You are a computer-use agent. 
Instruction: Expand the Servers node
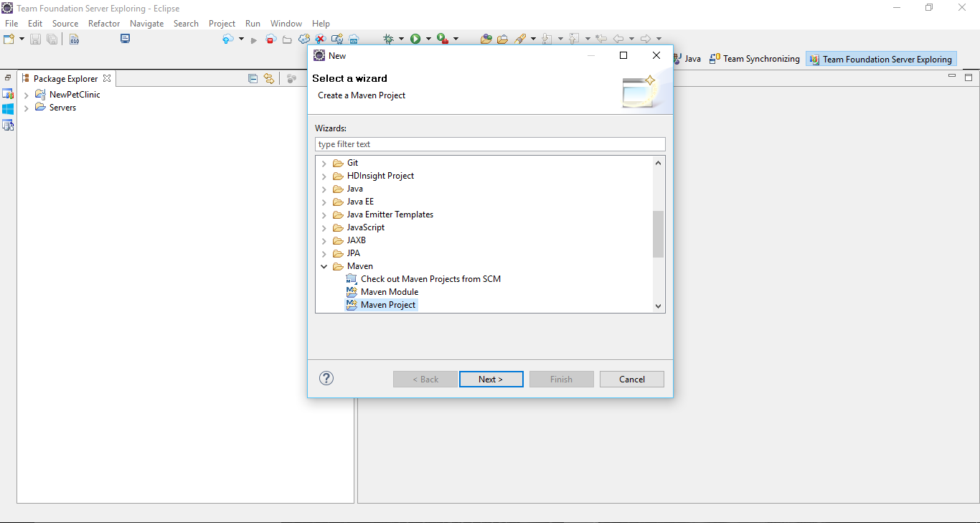27,108
